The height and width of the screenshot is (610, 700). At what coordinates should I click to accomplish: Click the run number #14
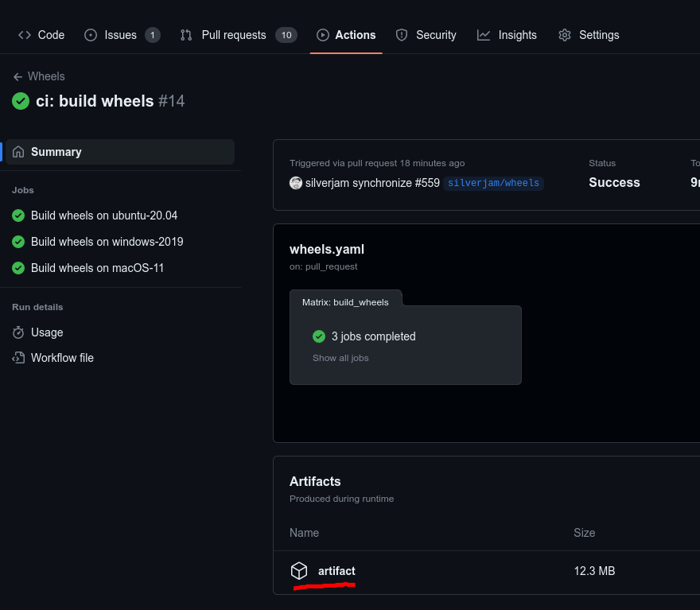[x=172, y=101]
